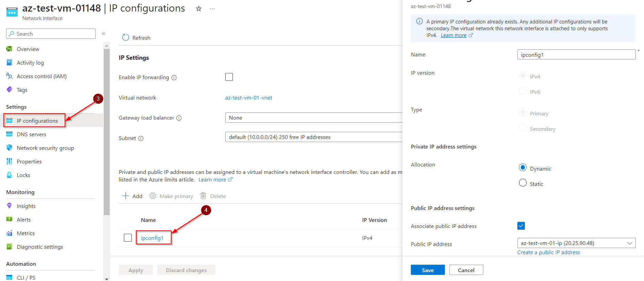The width and height of the screenshot is (644, 281).
Task: Click the IPv4 cell in ipconfig1 row
Action: click(367, 238)
